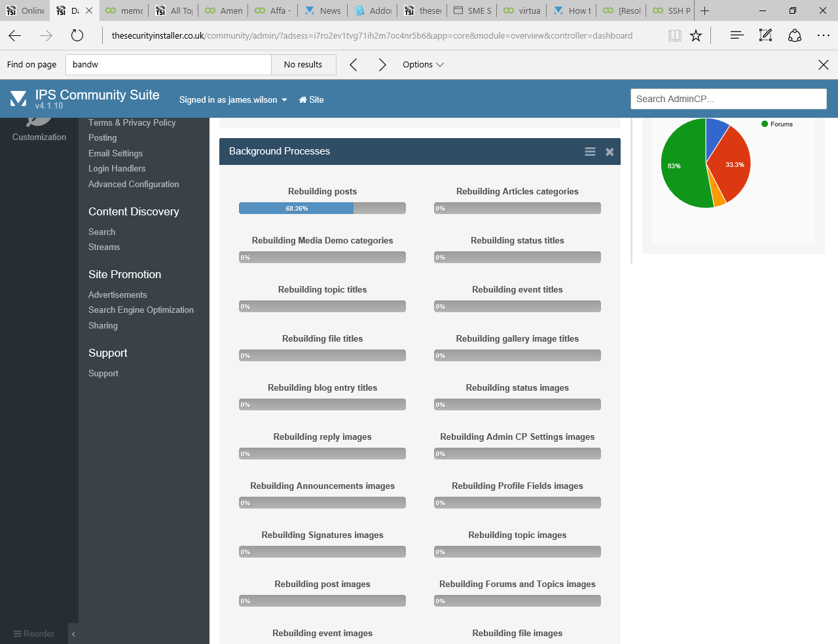The height and width of the screenshot is (644, 838).
Task: Add page to favorites star icon
Action: point(696,36)
